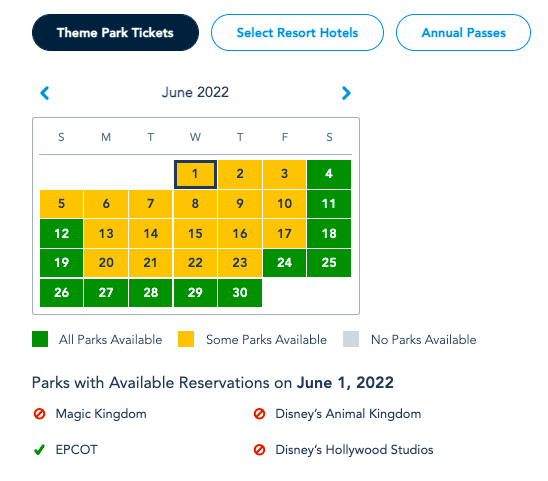The height and width of the screenshot is (481, 548).
Task: Switch to the Theme Park Tickets tab
Action: point(115,33)
